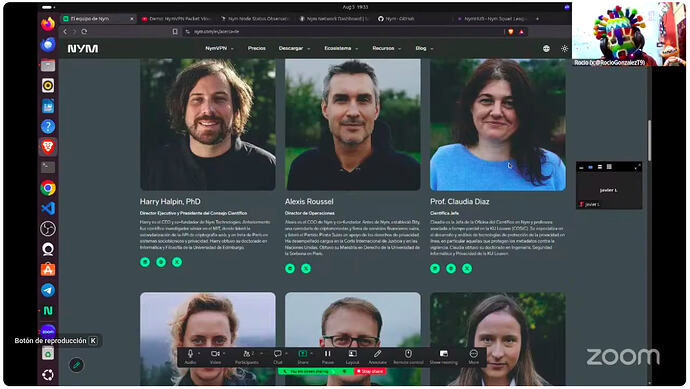Open OBS Studio from the dock
This screenshot has height=389, width=690.
coord(48,229)
